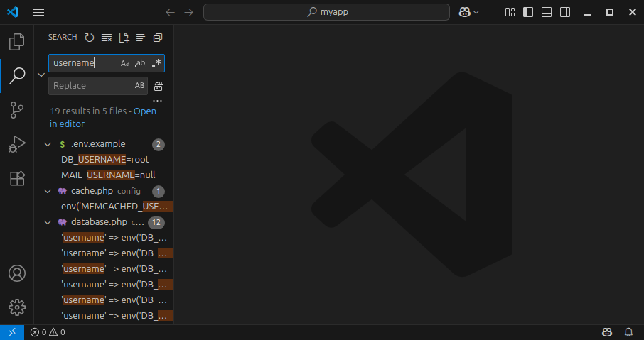The image size is (644, 340).
Task: Toggle search details ellipsis
Action: 157,101
